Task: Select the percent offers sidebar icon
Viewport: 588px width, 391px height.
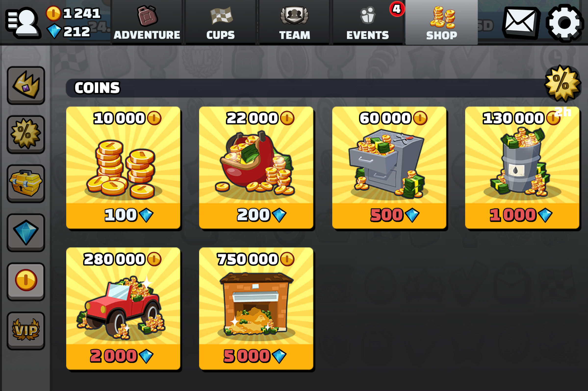Action: click(26, 134)
